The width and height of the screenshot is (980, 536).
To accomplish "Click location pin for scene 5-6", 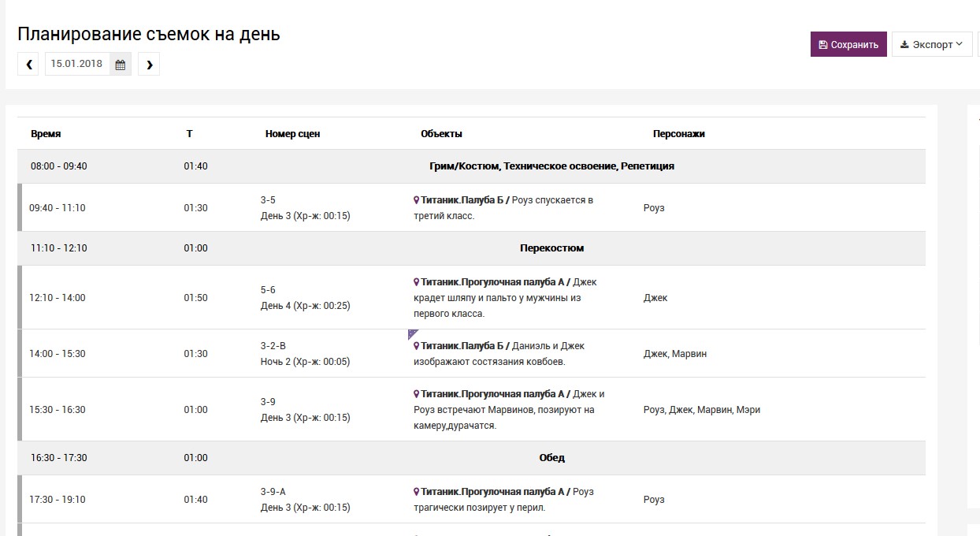I will (x=417, y=282).
